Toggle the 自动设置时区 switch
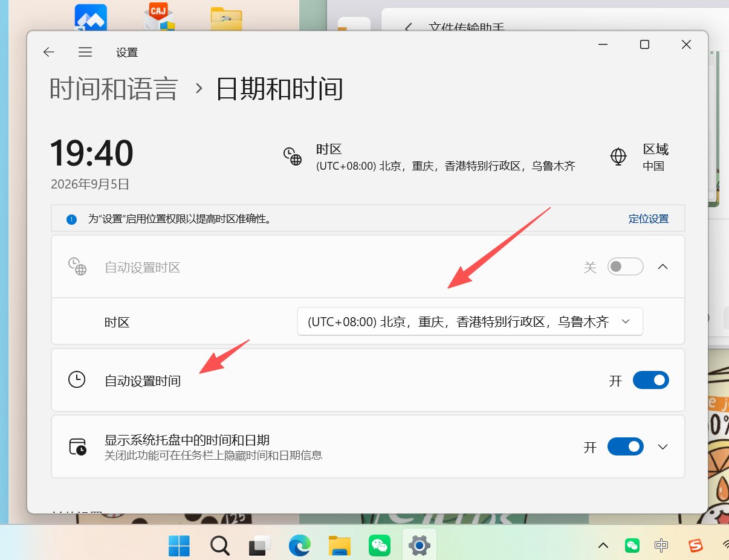 pos(626,266)
